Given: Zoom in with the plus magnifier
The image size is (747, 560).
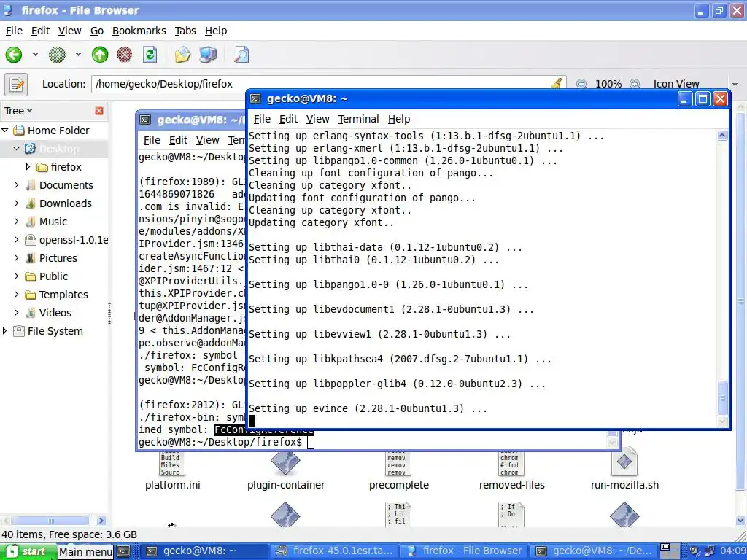Looking at the screenshot, I should 635,84.
